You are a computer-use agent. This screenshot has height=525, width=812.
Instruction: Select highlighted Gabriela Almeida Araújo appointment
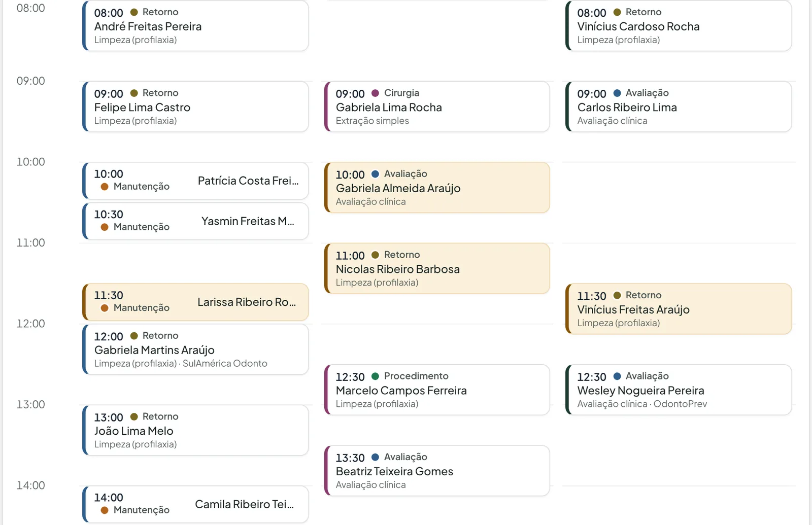[437, 188]
